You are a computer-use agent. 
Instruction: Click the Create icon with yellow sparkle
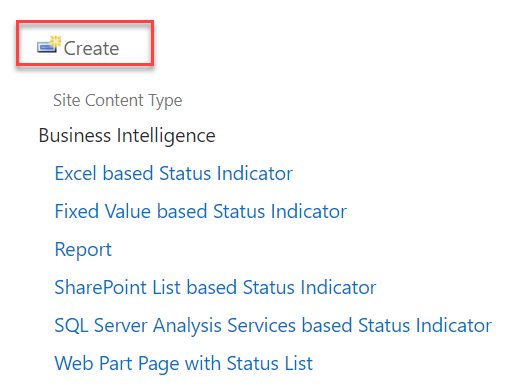tap(49, 45)
